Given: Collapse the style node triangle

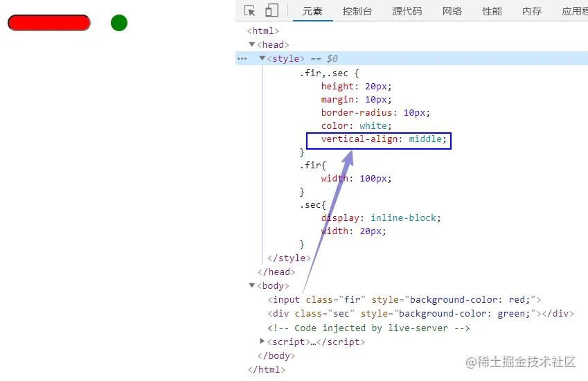Looking at the screenshot, I should 262,58.
